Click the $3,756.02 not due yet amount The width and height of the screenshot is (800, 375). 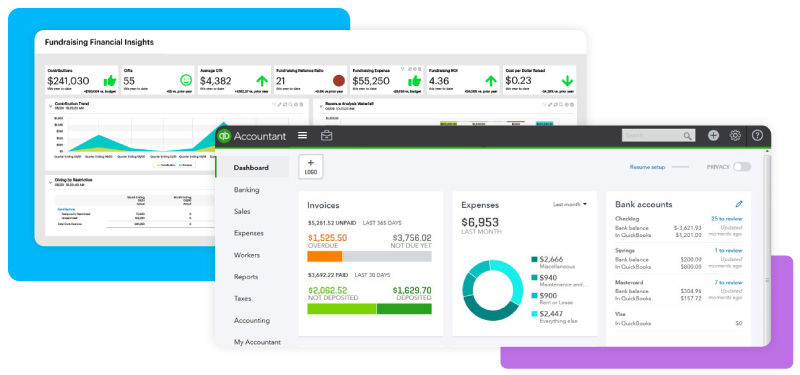tap(412, 238)
